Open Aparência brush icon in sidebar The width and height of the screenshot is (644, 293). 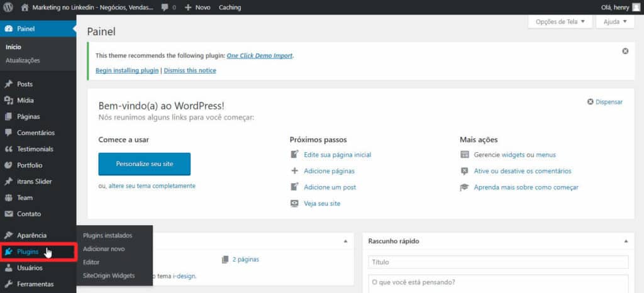[x=9, y=235]
